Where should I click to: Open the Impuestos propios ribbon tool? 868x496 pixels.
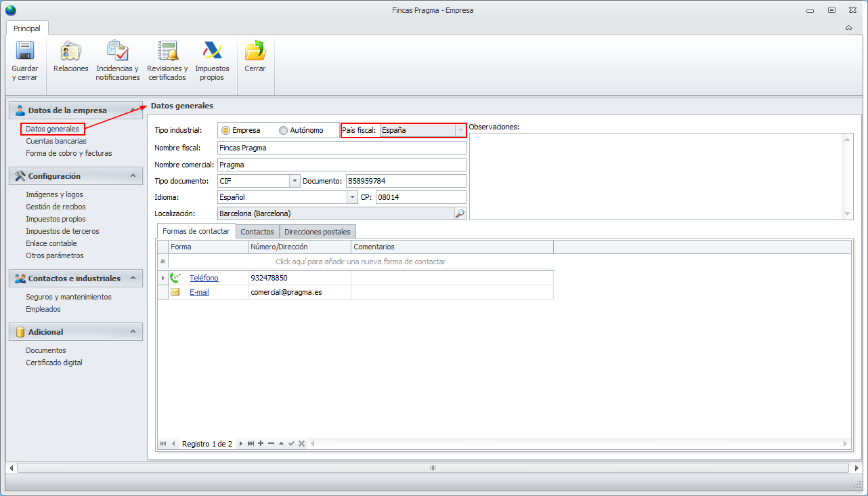212,61
